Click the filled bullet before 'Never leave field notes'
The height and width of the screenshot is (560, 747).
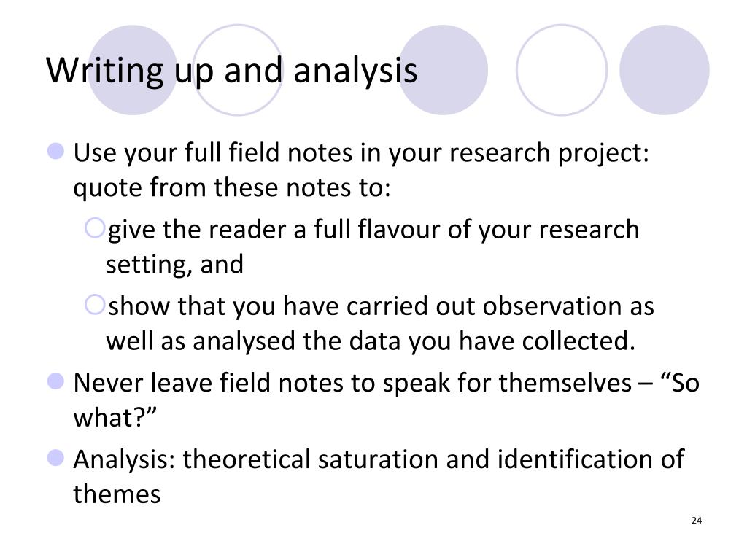click(55, 381)
